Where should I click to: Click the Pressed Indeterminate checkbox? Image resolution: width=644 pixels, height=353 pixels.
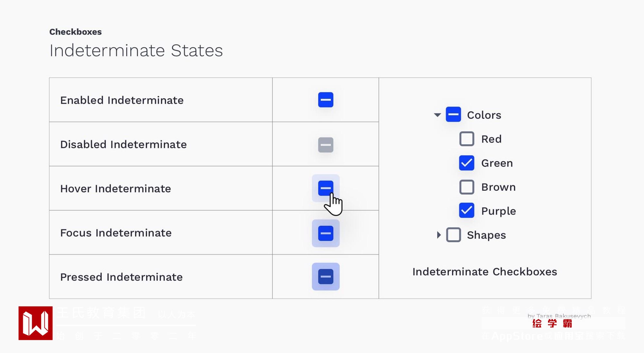click(x=326, y=276)
